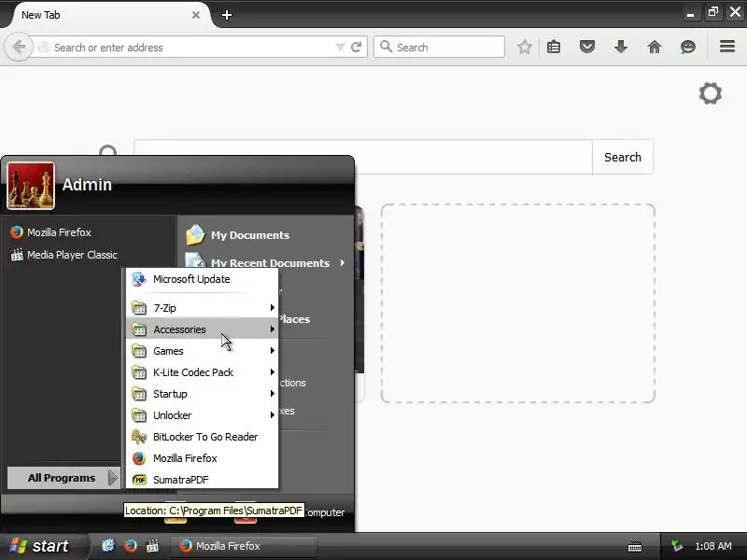The height and width of the screenshot is (560, 747).
Task: Close the New Tab tab
Action: [x=196, y=15]
